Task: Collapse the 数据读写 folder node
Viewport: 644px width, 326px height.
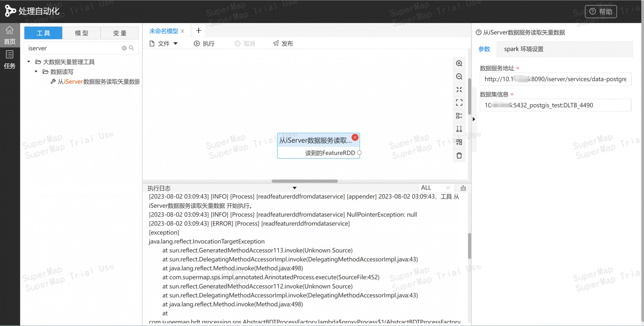Action: (x=36, y=72)
